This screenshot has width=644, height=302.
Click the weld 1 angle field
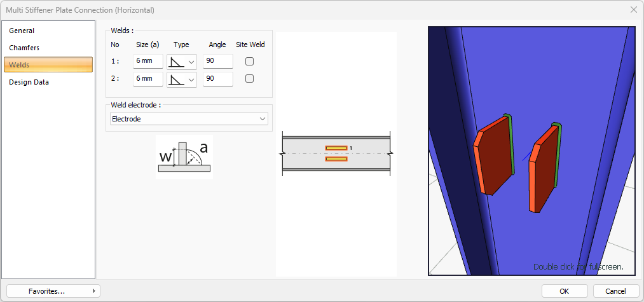pos(217,61)
